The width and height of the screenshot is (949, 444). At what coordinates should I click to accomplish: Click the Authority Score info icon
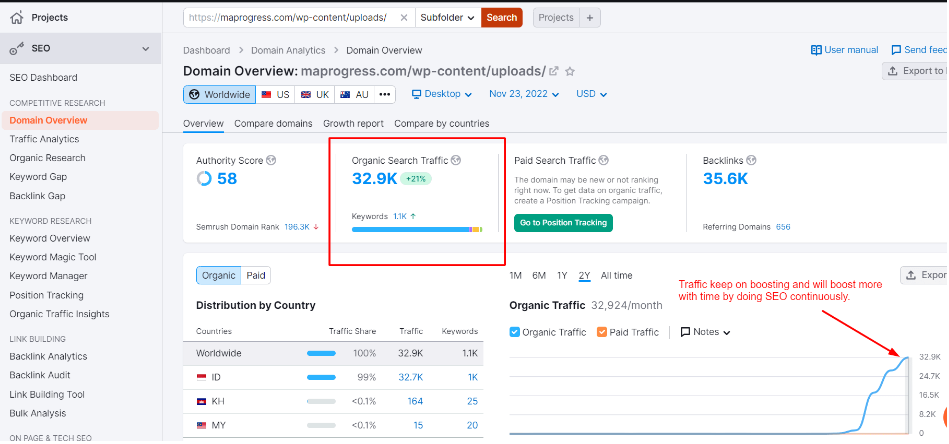(271, 160)
